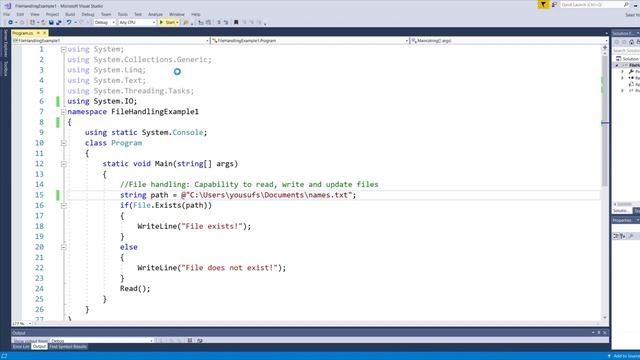Click the Properties panel alphabetical sort icon
The width and height of the screenshot is (640, 360).
[623, 236]
